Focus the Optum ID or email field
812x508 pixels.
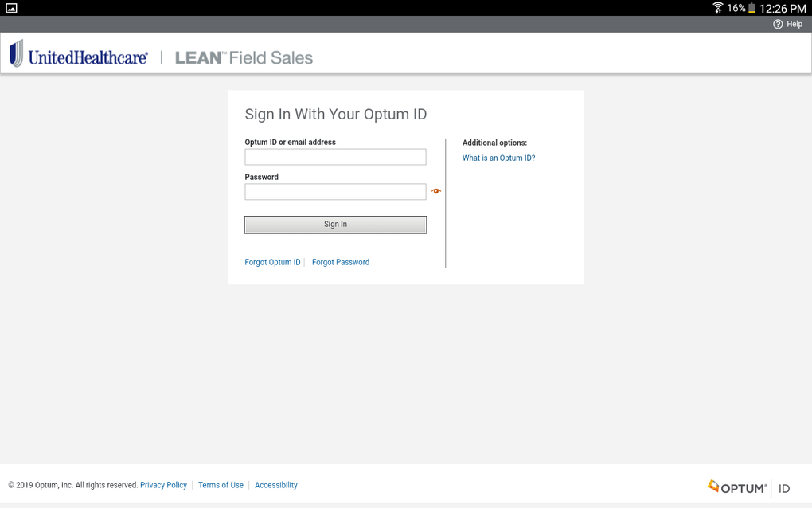[x=335, y=157]
